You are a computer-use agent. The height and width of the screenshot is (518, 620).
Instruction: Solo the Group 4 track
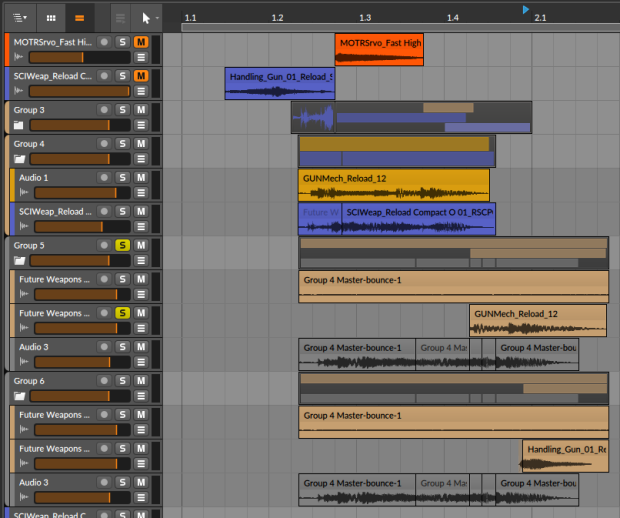click(x=123, y=144)
